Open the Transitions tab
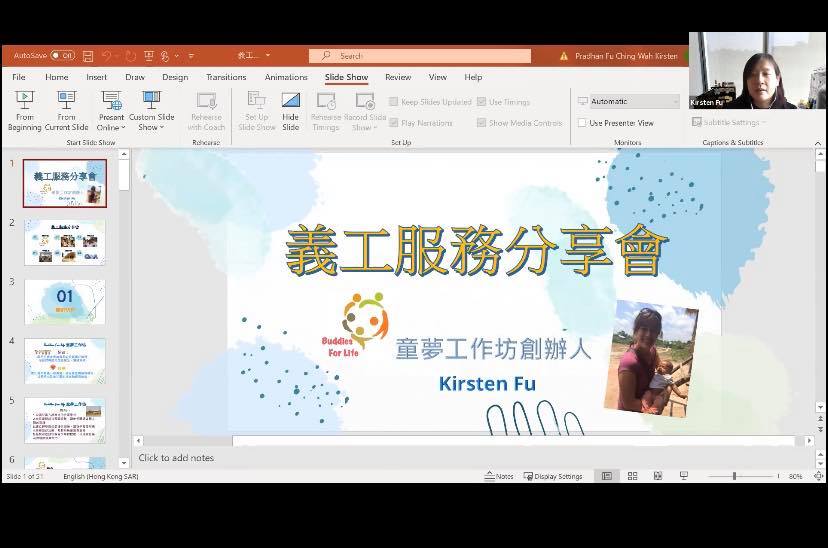This screenshot has width=828, height=548. pos(226,77)
